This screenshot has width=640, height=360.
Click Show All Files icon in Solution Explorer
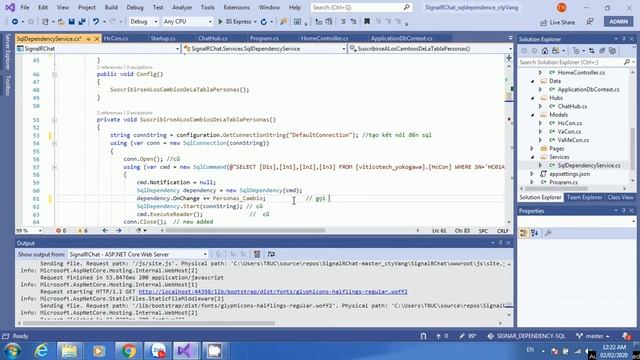tap(612, 51)
